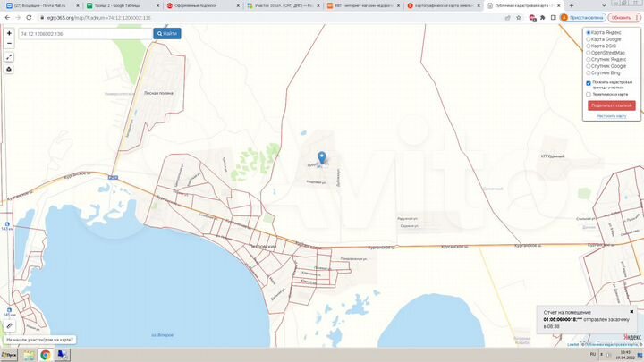Viewport: 644px width, 362px height.
Task: Click the Поделиться ссылкой button
Action: point(612,105)
